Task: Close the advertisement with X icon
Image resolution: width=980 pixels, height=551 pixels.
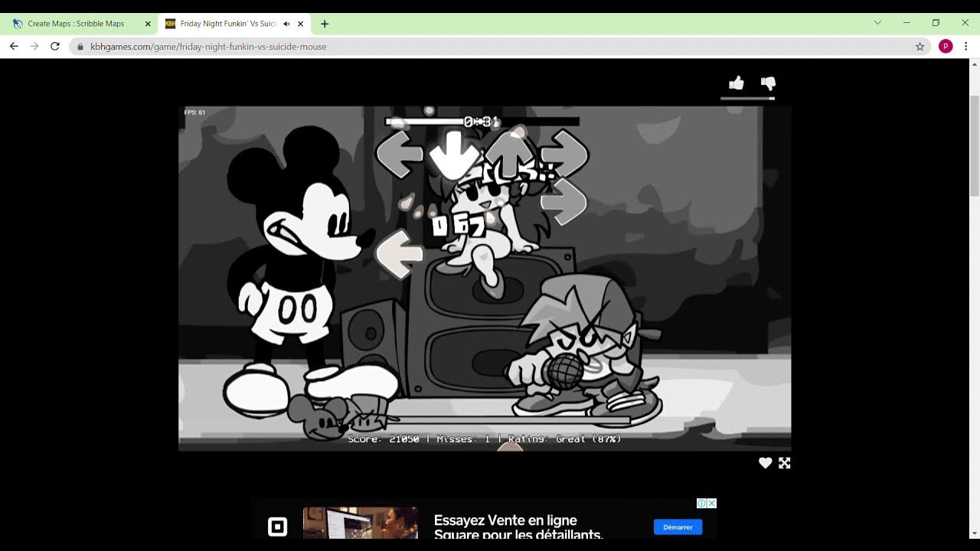Action: coord(712,503)
